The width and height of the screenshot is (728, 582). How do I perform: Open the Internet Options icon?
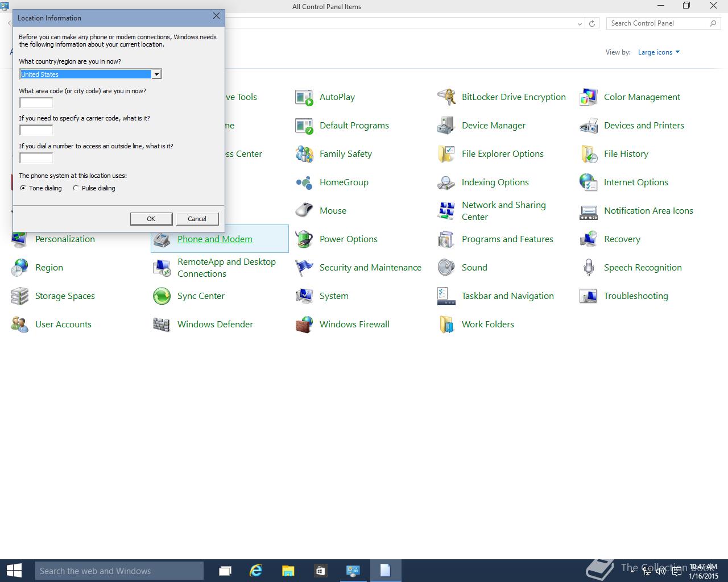[x=589, y=182]
